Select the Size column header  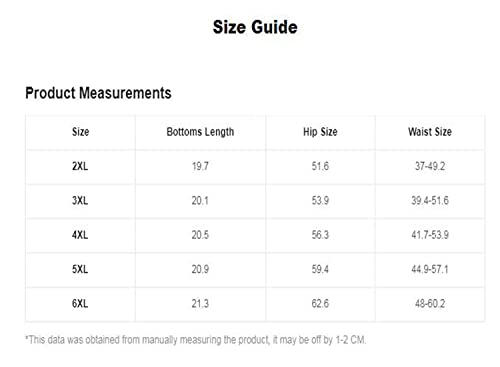(80, 132)
